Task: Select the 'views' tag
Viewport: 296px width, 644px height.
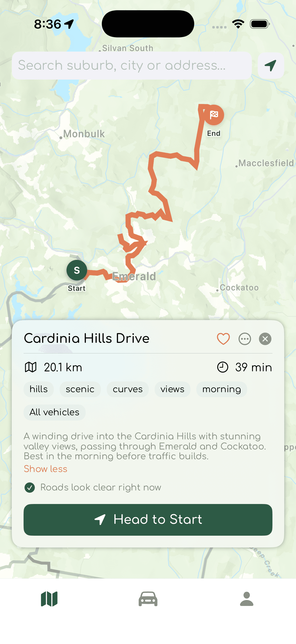Action: coord(172,389)
